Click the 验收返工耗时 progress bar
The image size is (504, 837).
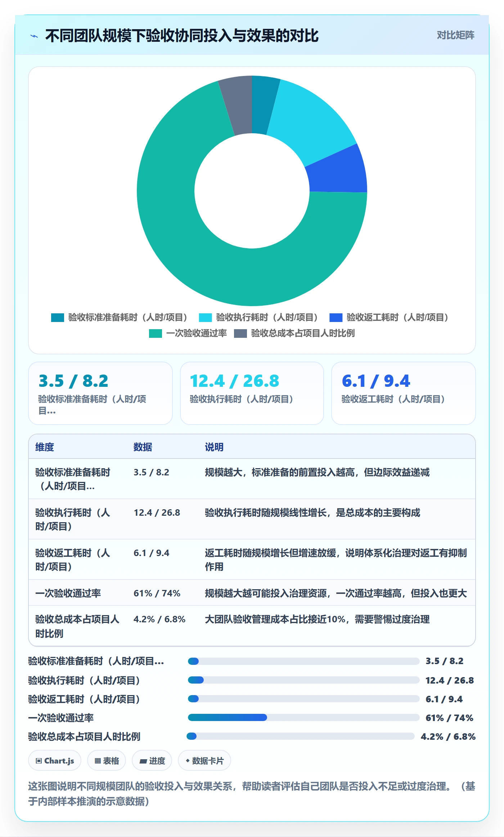pyautogui.click(x=303, y=699)
